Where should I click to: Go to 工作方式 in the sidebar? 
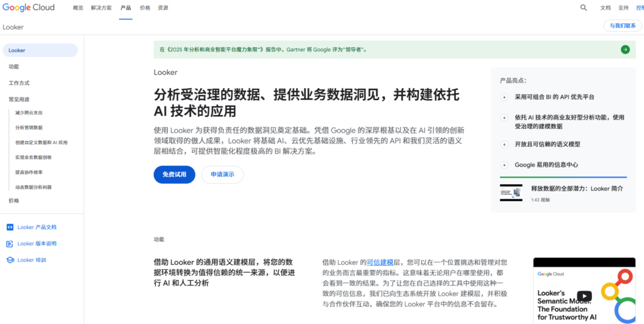click(19, 83)
